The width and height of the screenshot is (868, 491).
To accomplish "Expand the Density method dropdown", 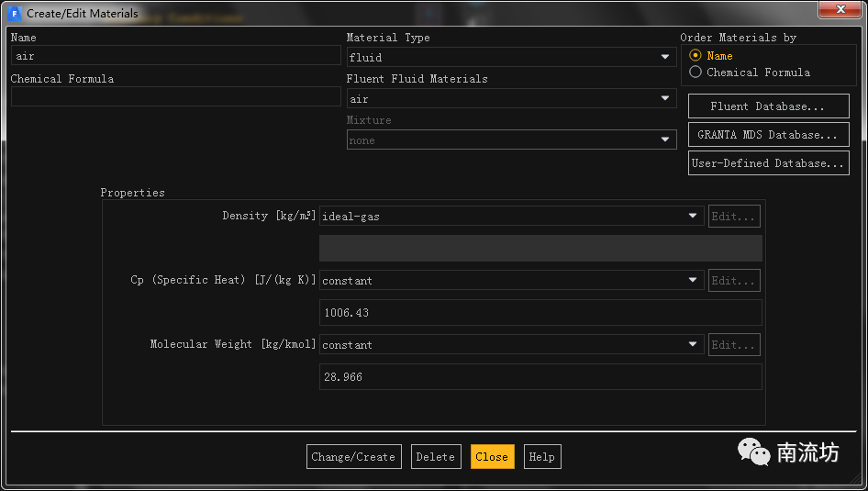I will click(511, 216).
